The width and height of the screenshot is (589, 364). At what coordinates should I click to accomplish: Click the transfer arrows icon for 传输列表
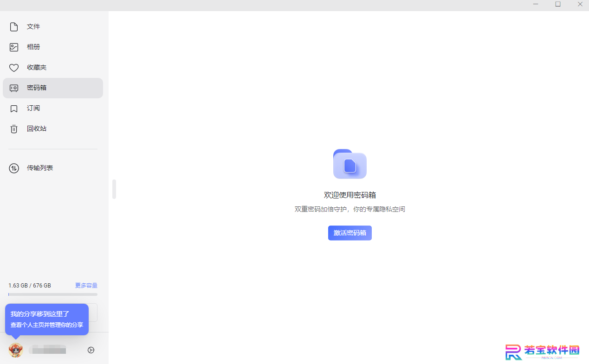click(14, 168)
